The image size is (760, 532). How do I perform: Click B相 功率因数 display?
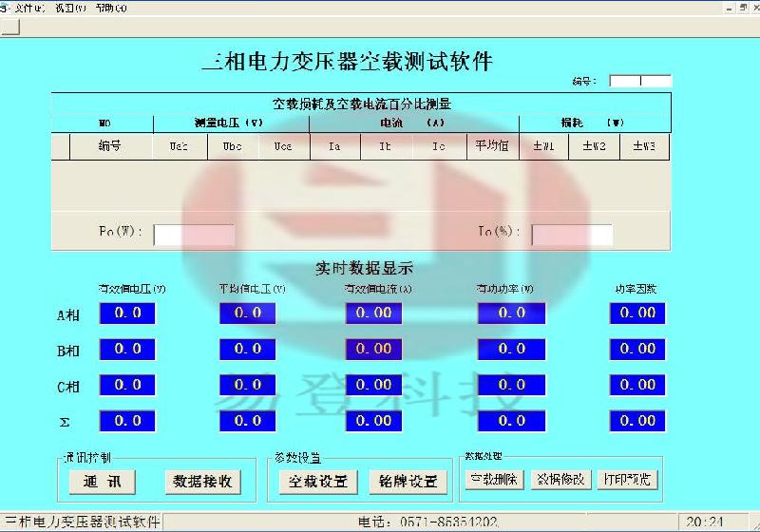pyautogui.click(x=637, y=350)
